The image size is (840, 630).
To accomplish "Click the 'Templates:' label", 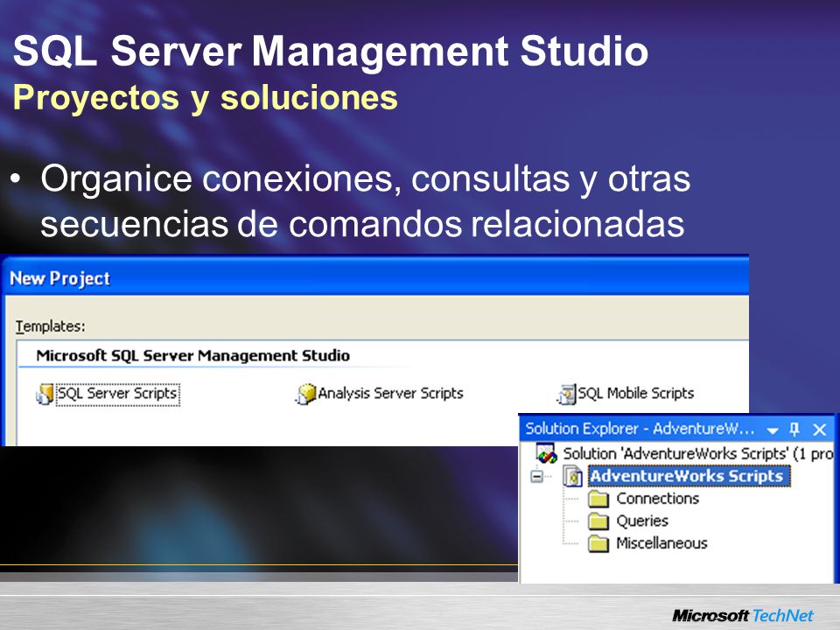I will coord(51,326).
